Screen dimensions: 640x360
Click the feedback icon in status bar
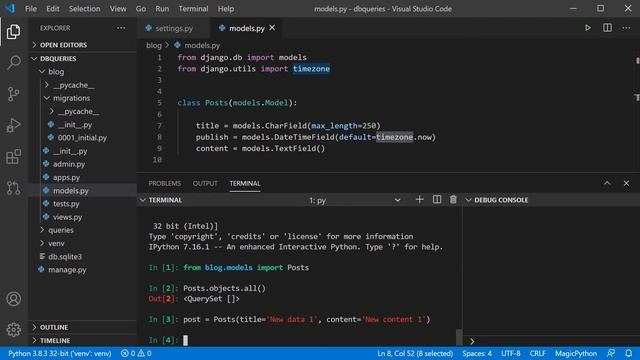[x=611, y=353]
